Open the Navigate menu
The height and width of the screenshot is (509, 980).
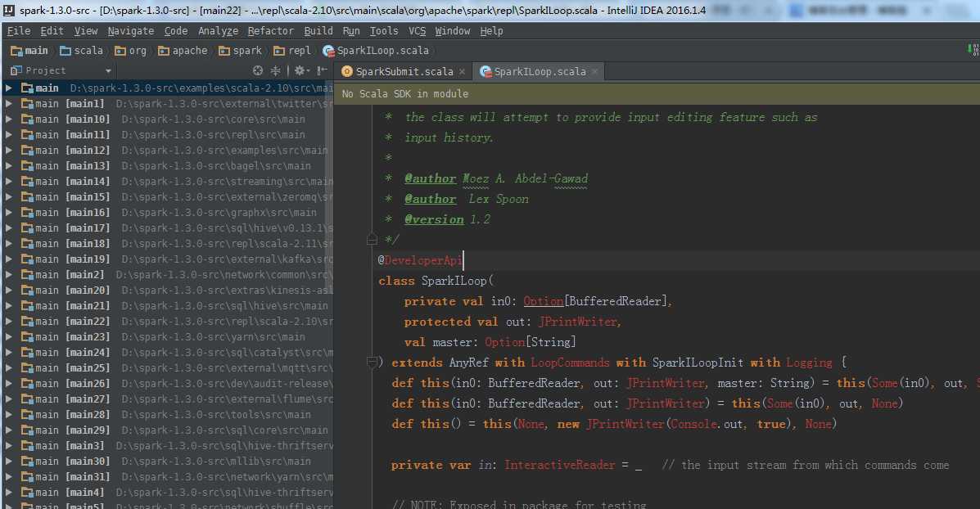tap(131, 30)
